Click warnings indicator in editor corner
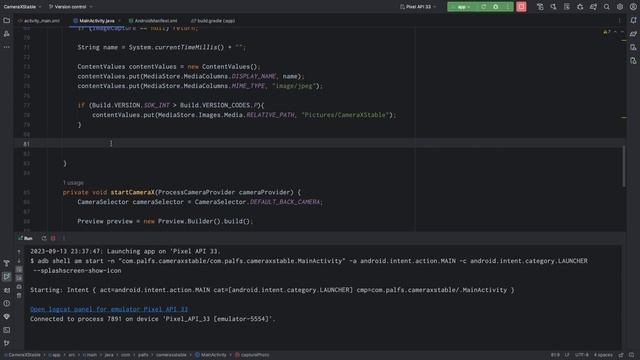The image size is (640, 360). (607, 32)
